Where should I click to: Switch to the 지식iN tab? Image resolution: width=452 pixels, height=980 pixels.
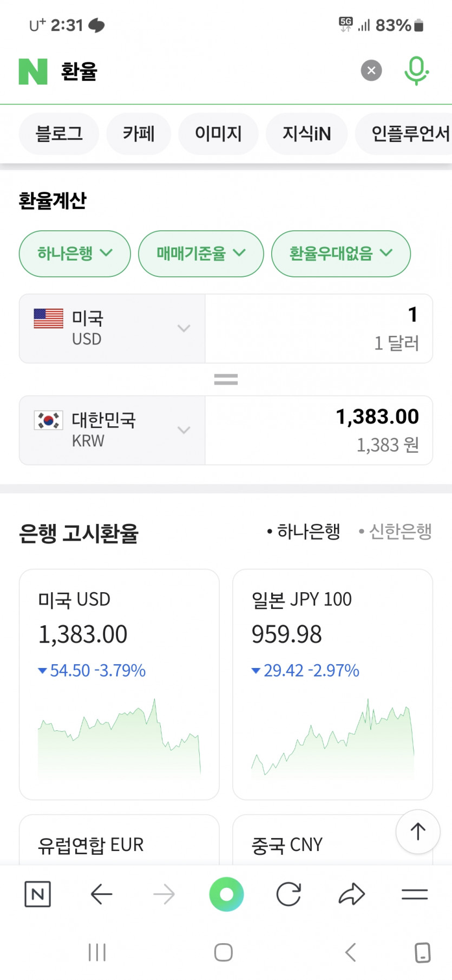306,134
